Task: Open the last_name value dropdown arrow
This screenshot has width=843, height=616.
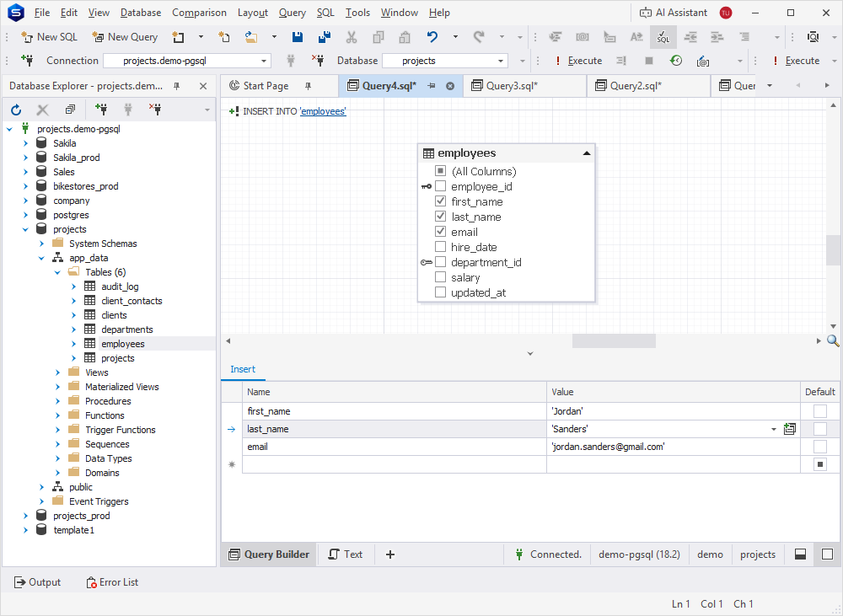Action: click(774, 429)
